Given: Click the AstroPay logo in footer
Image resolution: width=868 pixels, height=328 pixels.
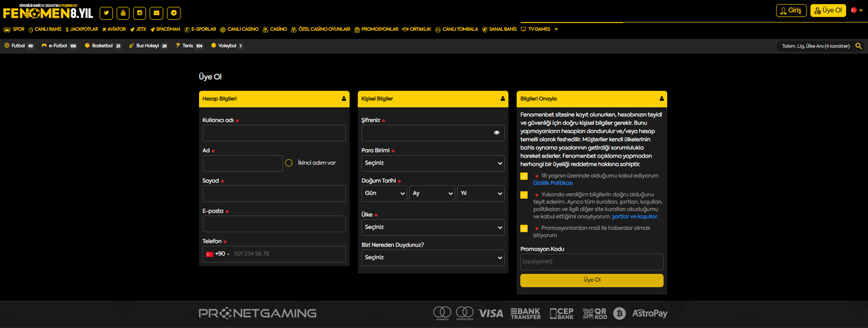Looking at the screenshot, I should pyautogui.click(x=649, y=314).
